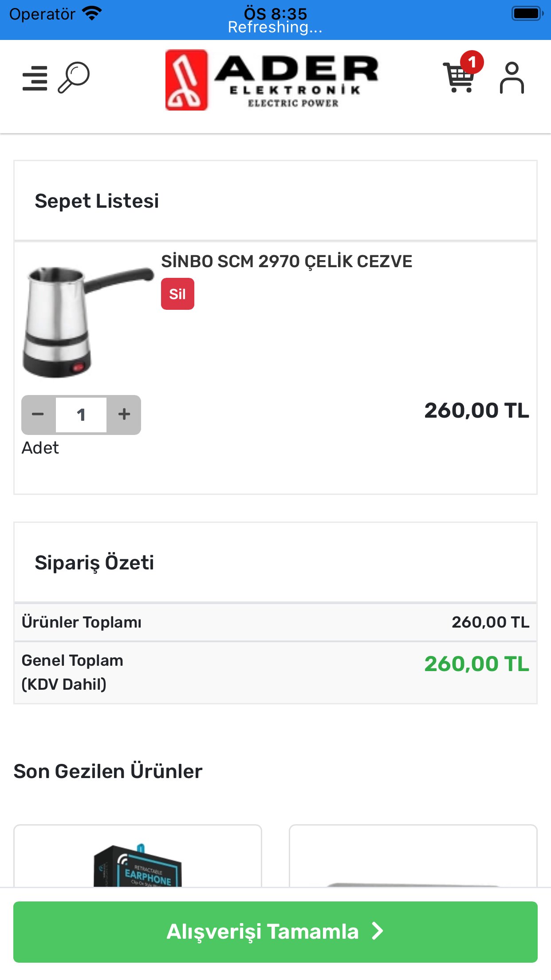Open the second recently viewed product card
551x980 pixels.
(413, 856)
